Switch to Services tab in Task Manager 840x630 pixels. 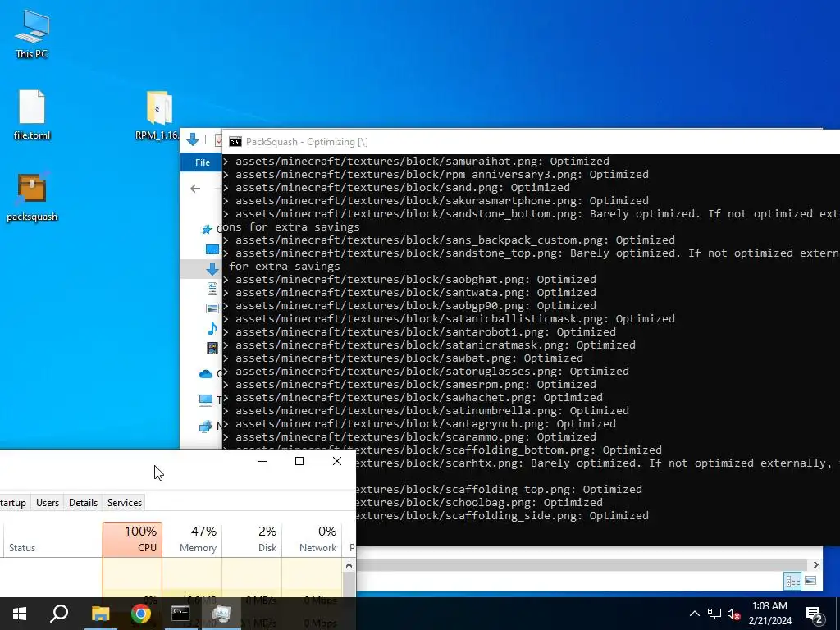(x=125, y=503)
